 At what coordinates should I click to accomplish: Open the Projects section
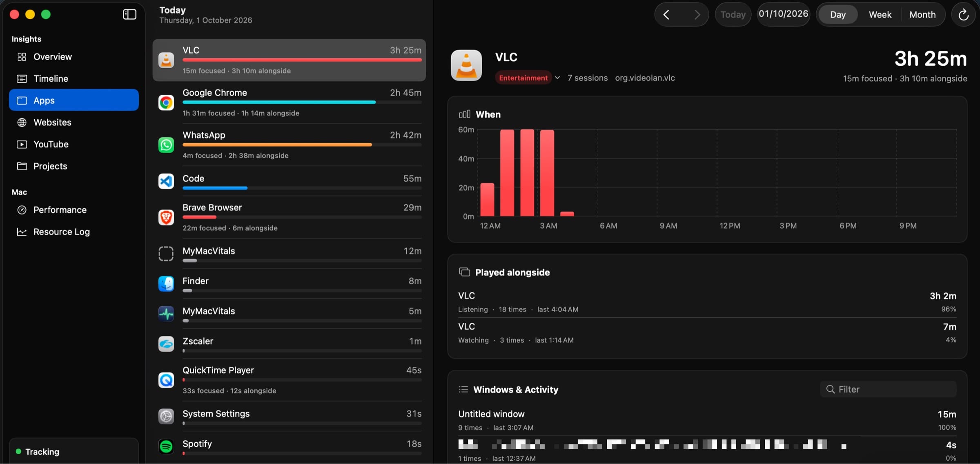click(x=73, y=166)
